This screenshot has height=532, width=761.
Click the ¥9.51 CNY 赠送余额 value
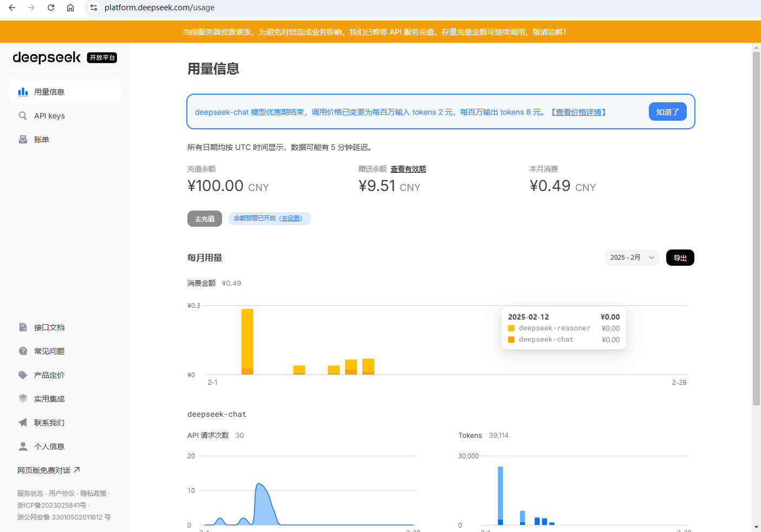point(389,186)
